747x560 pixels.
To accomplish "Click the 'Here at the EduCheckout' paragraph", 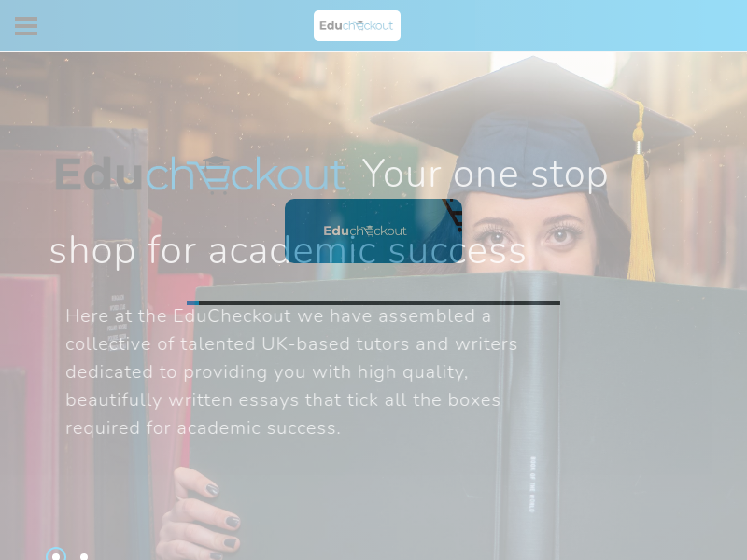I will (x=291, y=371).
